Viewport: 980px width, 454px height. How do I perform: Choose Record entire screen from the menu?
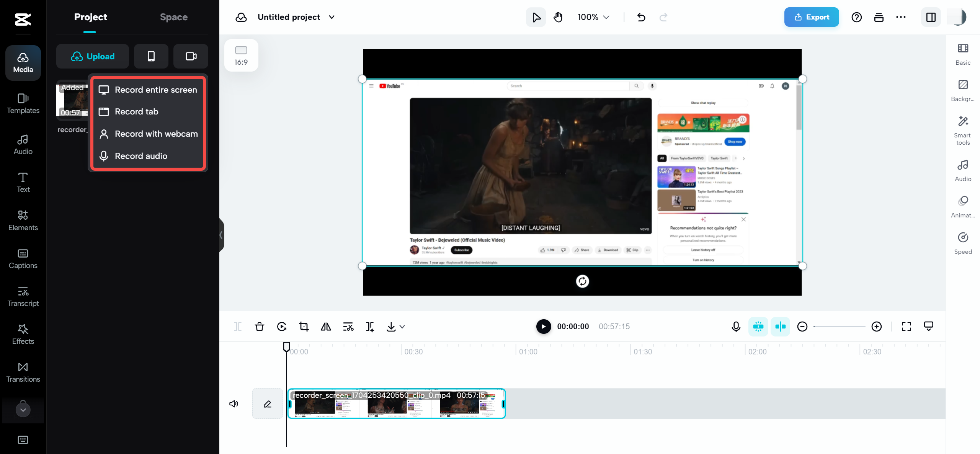[155, 90]
